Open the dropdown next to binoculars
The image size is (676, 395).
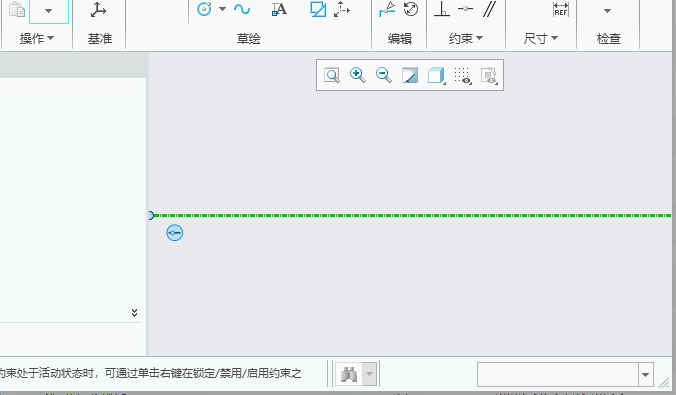[x=369, y=374]
